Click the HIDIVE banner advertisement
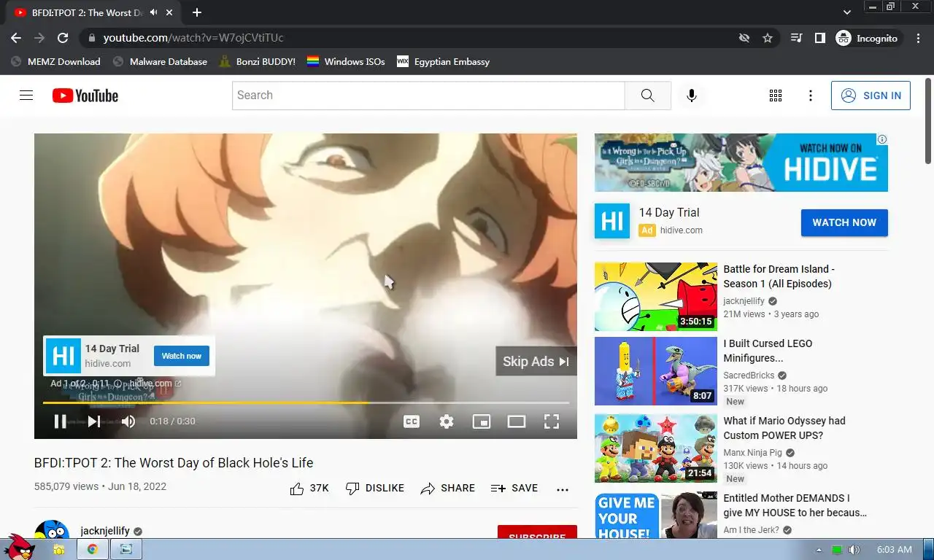This screenshot has height=560, width=934. pyautogui.click(x=741, y=163)
